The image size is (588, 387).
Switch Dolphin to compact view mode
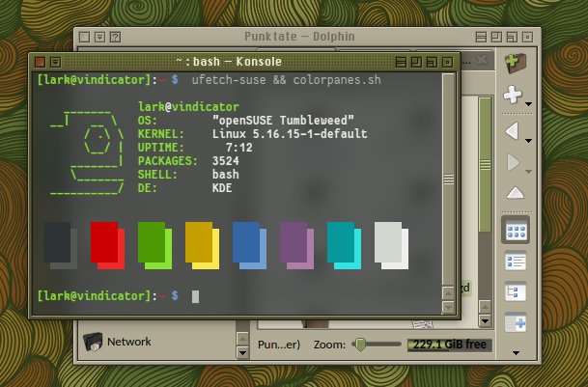pyautogui.click(x=516, y=261)
